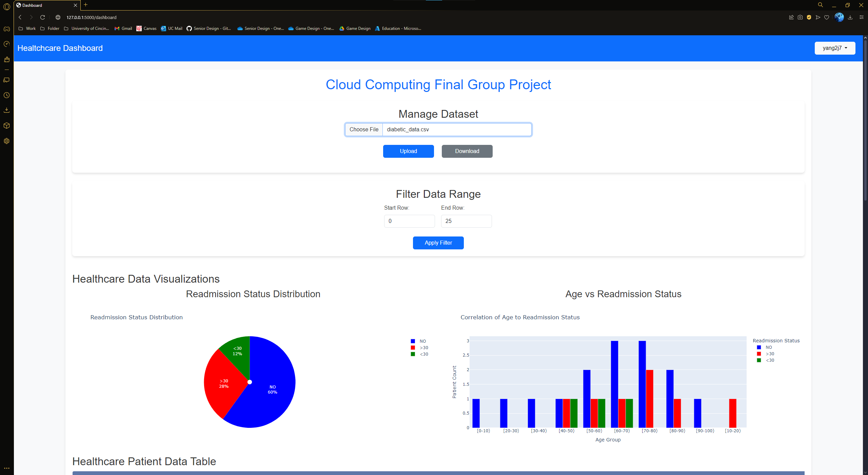Open ad blocker shield icon
Image resolution: width=868 pixels, height=475 pixels.
click(809, 17)
